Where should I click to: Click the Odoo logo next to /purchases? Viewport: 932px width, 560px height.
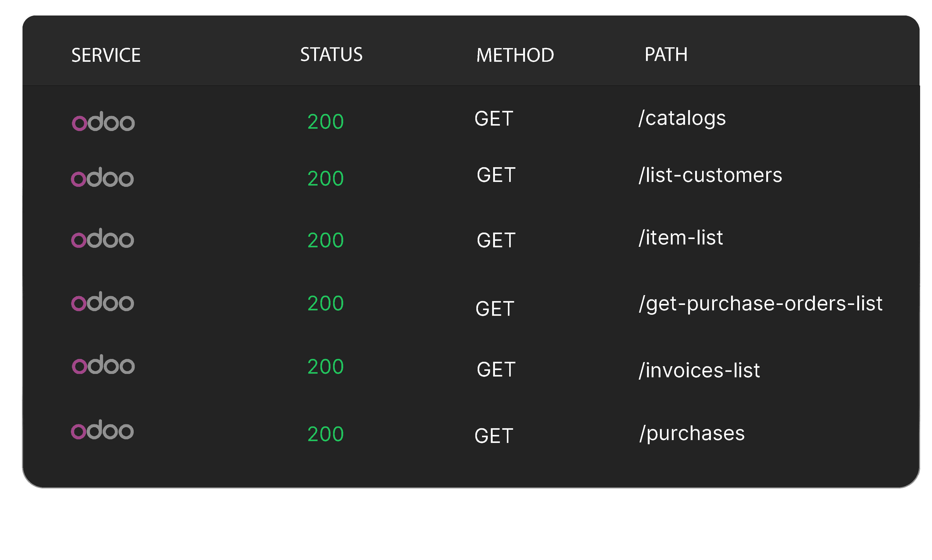pyautogui.click(x=102, y=429)
